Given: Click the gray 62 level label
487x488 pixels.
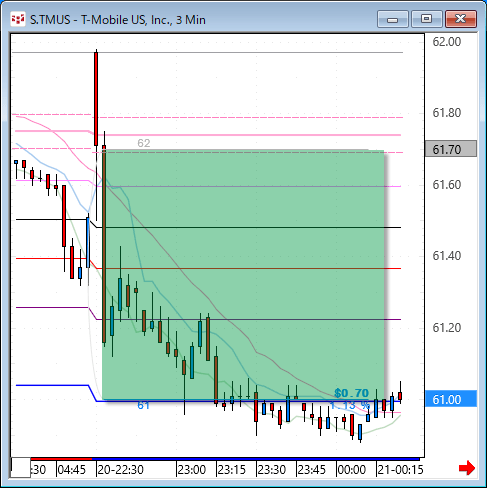Looking at the screenshot, I should pyautogui.click(x=144, y=143).
